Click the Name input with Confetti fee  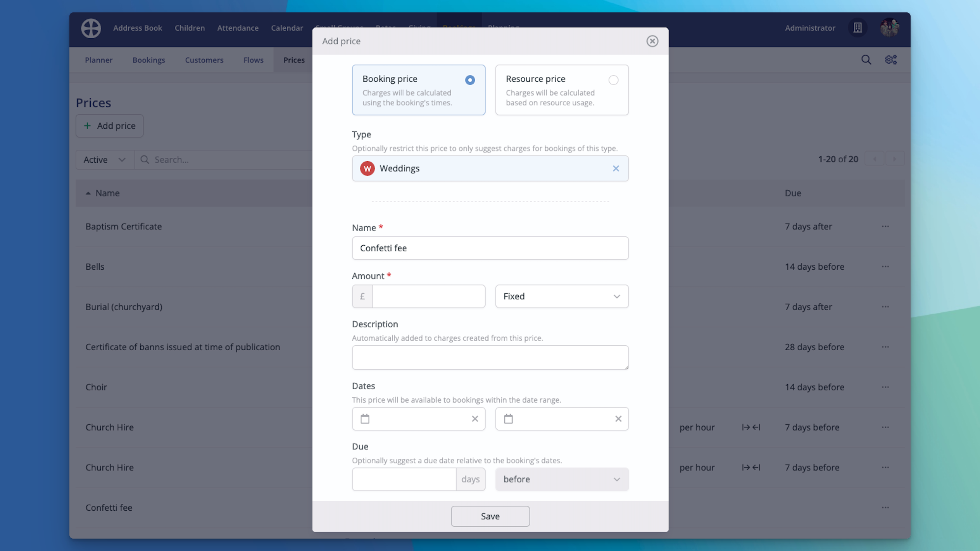pyautogui.click(x=490, y=248)
